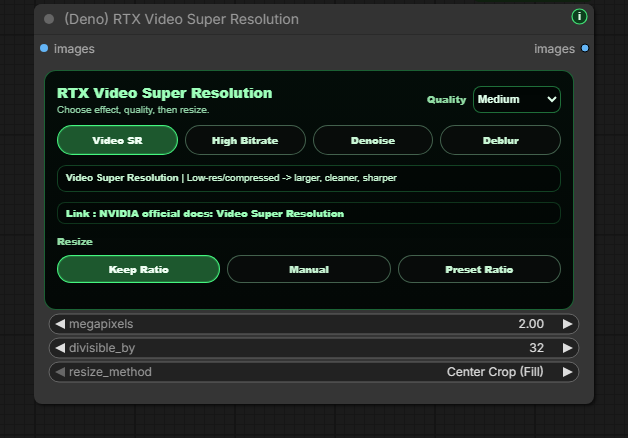Click the divisible_by value 32
The height and width of the screenshot is (438, 628).
tap(537, 348)
